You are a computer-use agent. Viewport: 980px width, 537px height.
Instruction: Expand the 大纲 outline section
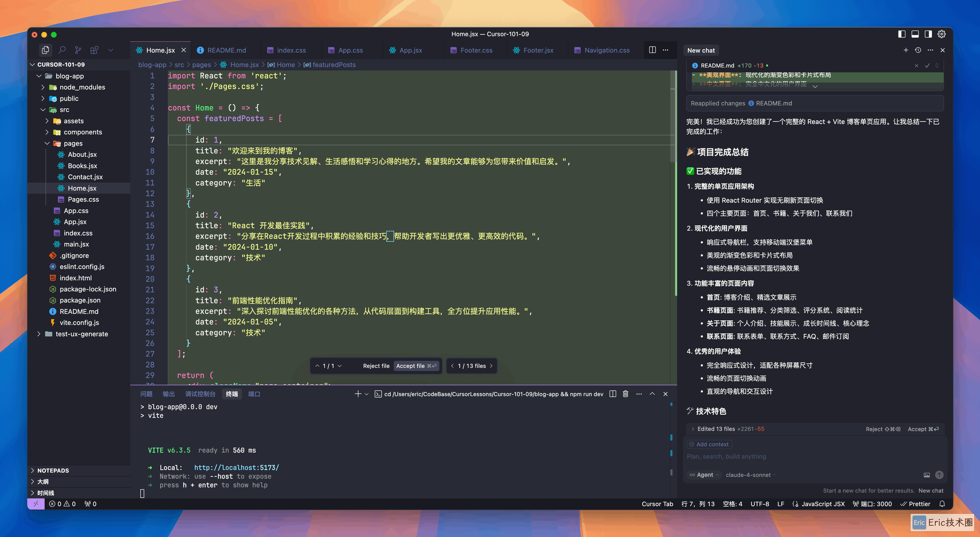pos(79,482)
